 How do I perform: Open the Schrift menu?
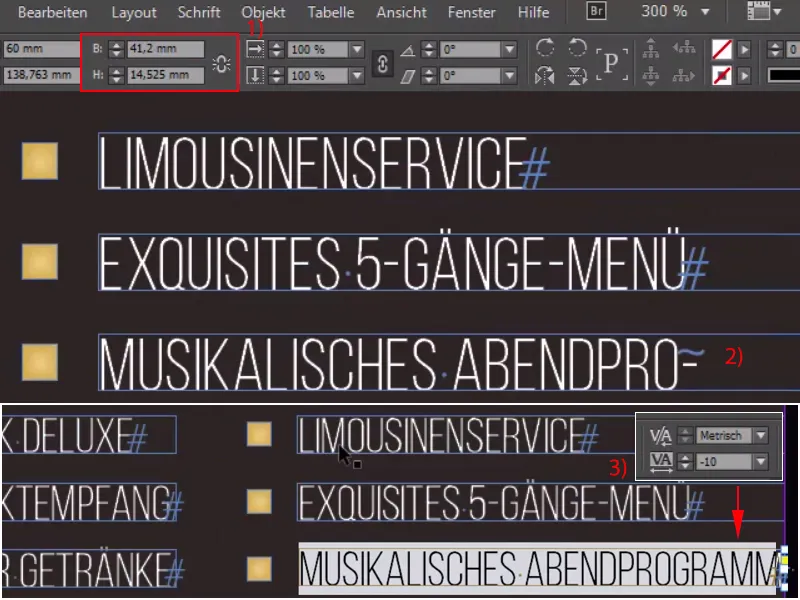199,12
